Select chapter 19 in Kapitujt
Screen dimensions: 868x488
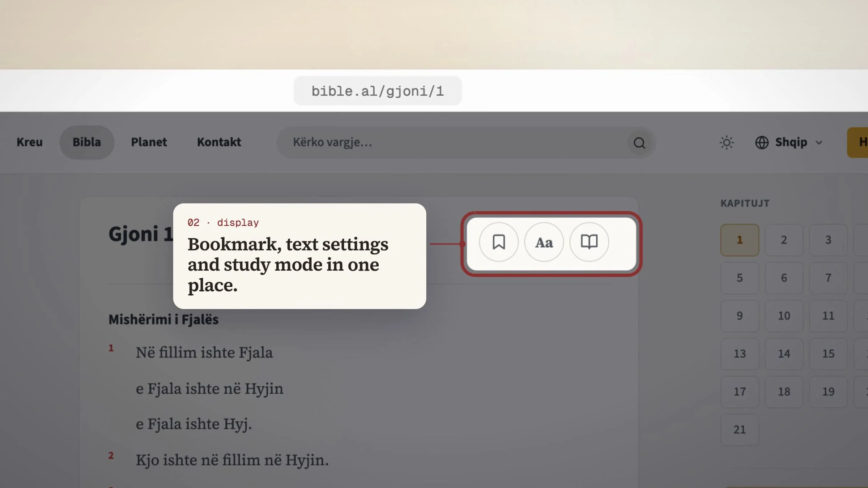coord(828,392)
